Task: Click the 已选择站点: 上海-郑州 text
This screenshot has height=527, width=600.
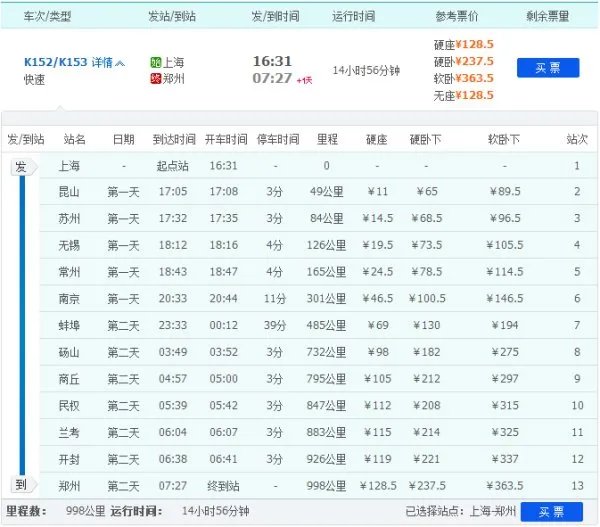Action: click(x=461, y=511)
